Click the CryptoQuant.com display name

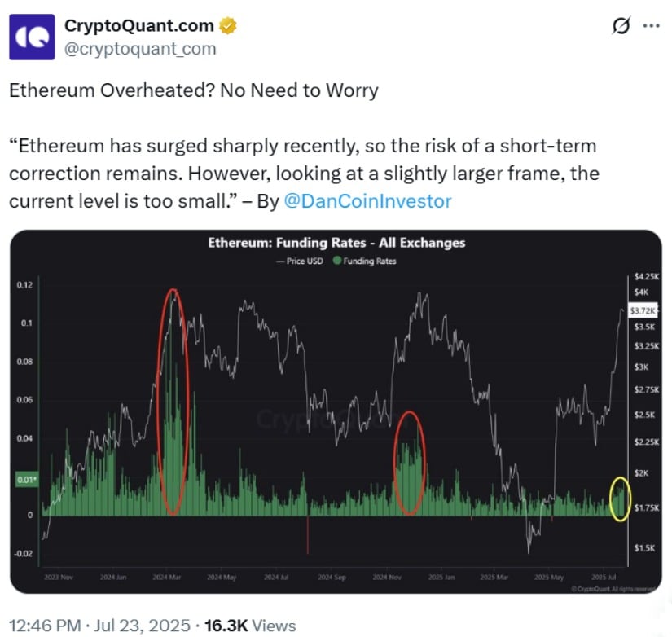tap(138, 26)
